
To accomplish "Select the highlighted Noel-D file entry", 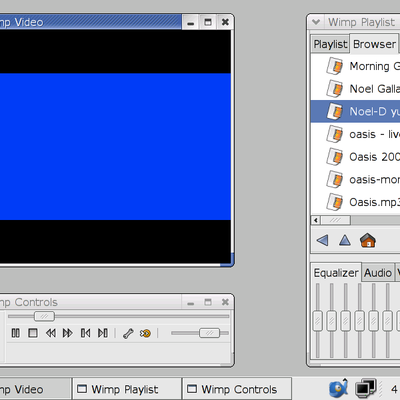I will click(x=355, y=111).
